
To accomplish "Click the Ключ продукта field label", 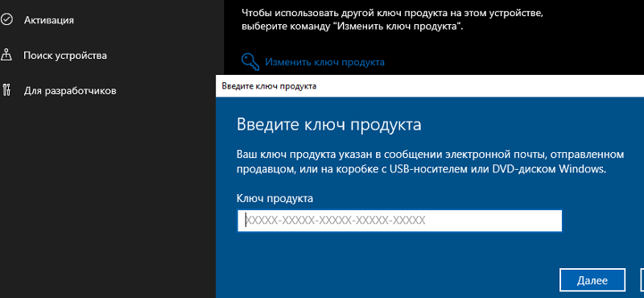I will (275, 198).
